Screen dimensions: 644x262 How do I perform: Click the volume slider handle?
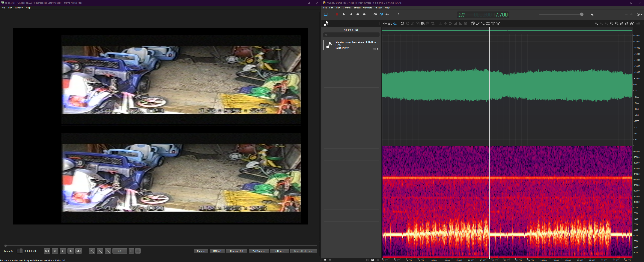(x=582, y=14)
